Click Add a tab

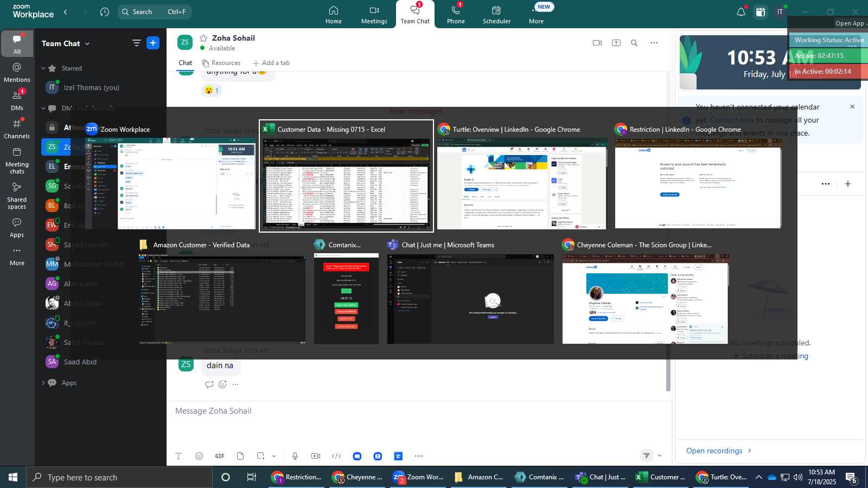pyautogui.click(x=271, y=63)
